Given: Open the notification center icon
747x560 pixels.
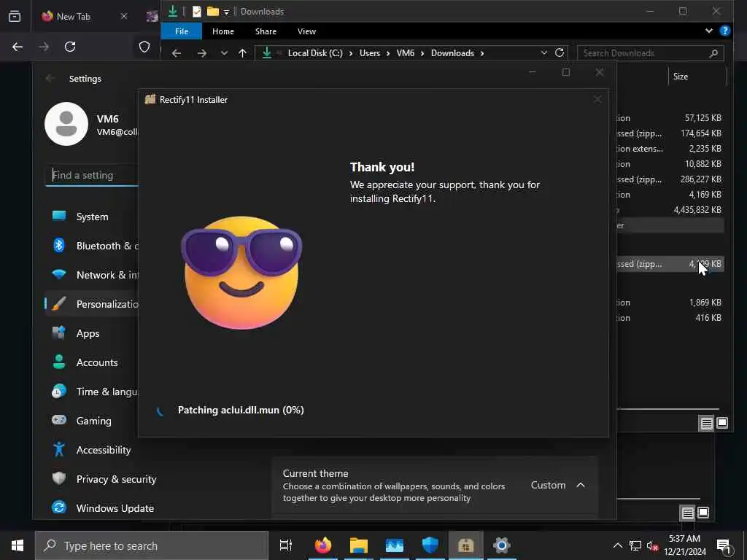Looking at the screenshot, I should (724, 546).
